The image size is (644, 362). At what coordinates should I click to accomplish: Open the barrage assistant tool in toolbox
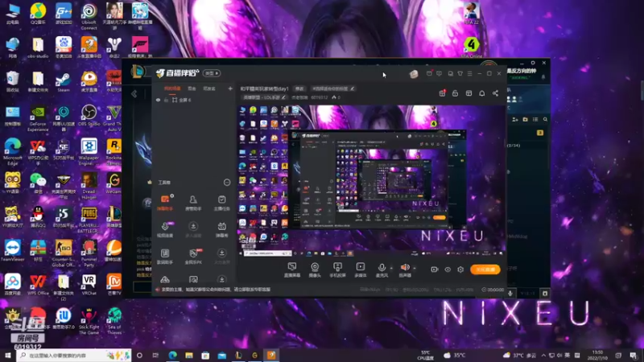(165, 203)
